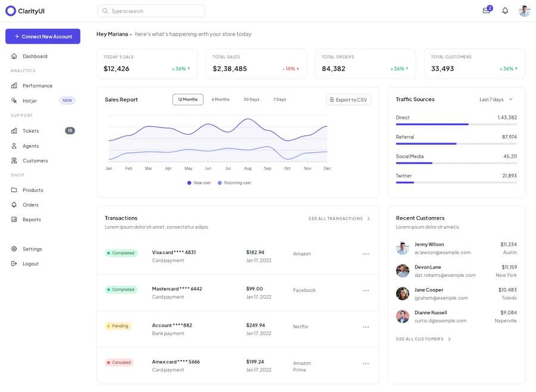Image resolution: width=536 pixels, height=392 pixels.
Task: Click the Twitter traffic progress bar
Action: [x=456, y=183]
